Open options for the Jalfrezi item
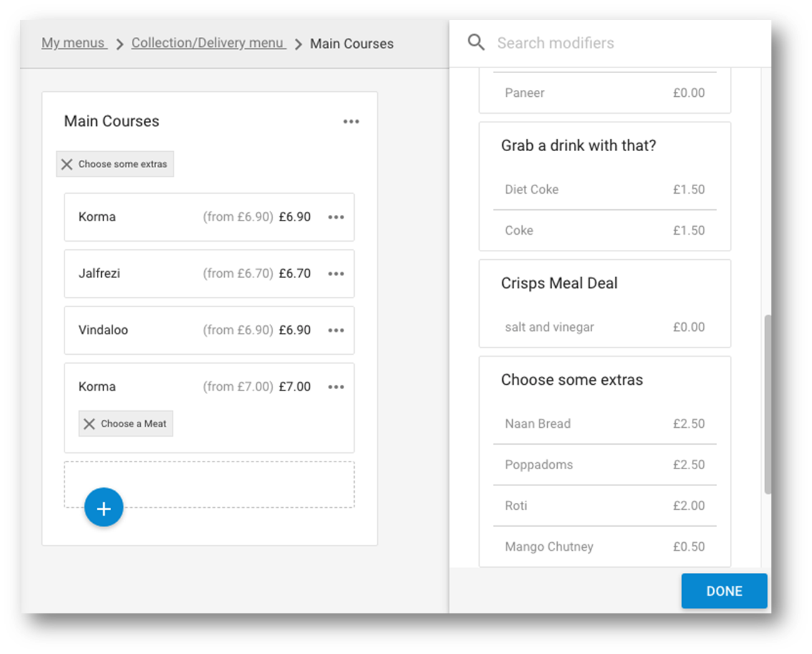Viewport: 812px width, 654px height. [x=336, y=274]
